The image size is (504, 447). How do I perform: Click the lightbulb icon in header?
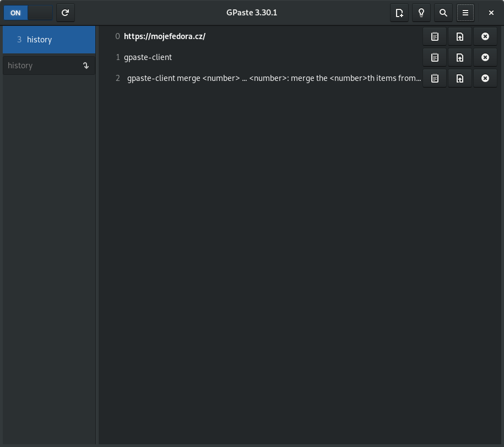pos(421,13)
